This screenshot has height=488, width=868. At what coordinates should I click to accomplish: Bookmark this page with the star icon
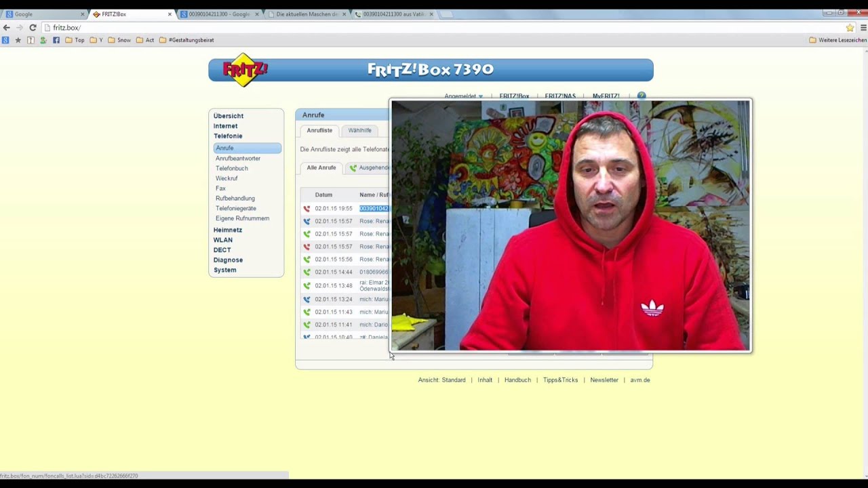point(850,28)
